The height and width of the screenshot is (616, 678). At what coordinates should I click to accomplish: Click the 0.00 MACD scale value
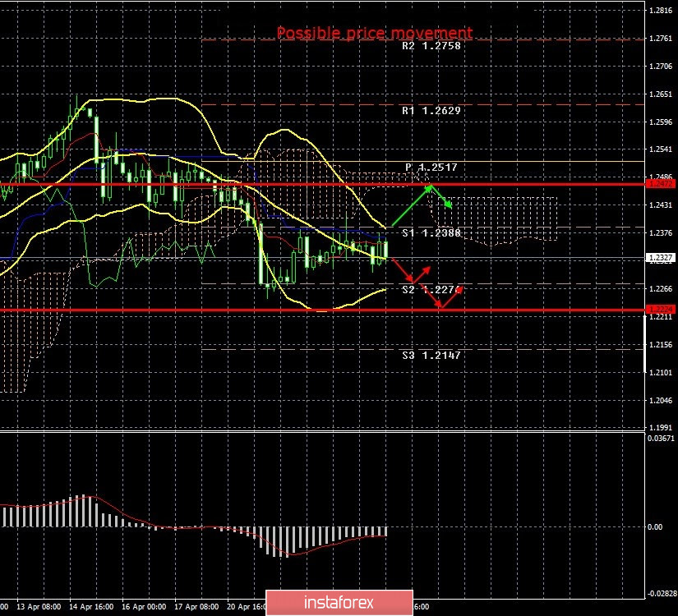point(655,527)
